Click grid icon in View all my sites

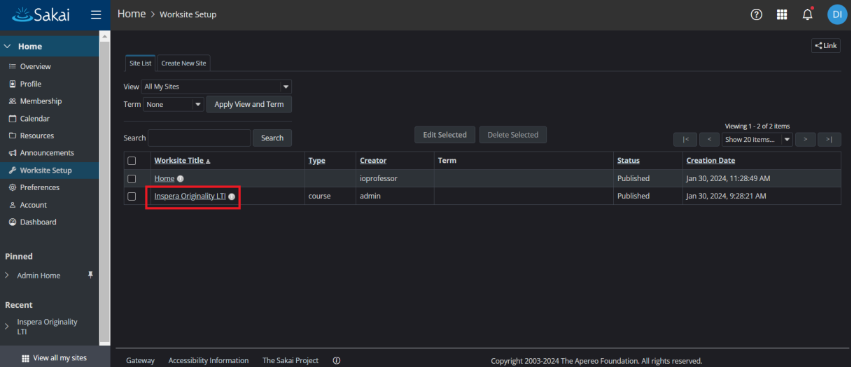25,358
